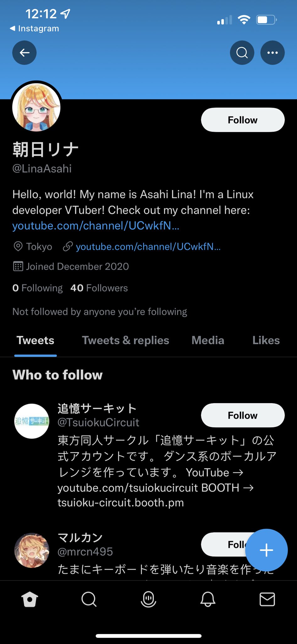Tap the back arrow button
This screenshot has width=297, height=644.
tap(24, 53)
